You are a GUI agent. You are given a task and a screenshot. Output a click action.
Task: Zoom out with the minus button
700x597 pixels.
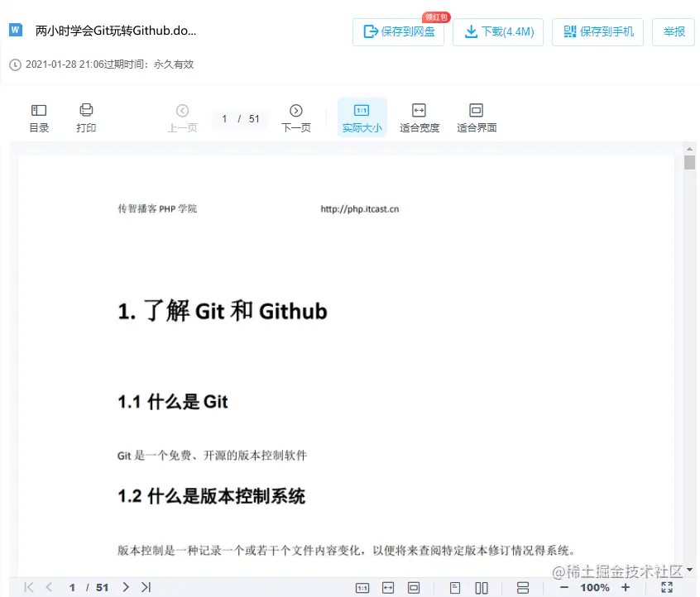tap(564, 588)
